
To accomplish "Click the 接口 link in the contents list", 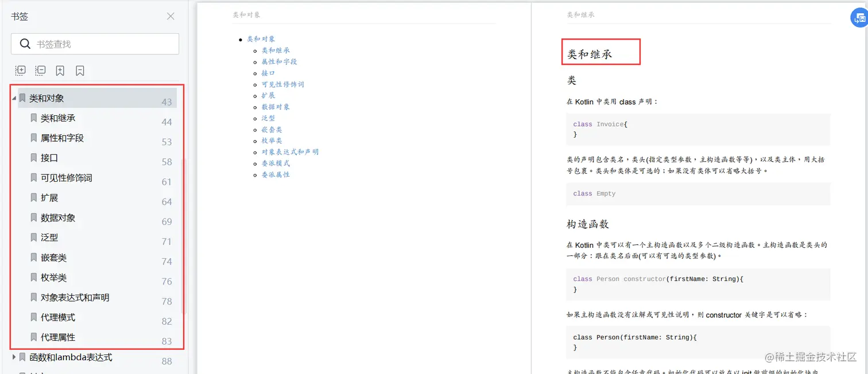I will pyautogui.click(x=268, y=73).
